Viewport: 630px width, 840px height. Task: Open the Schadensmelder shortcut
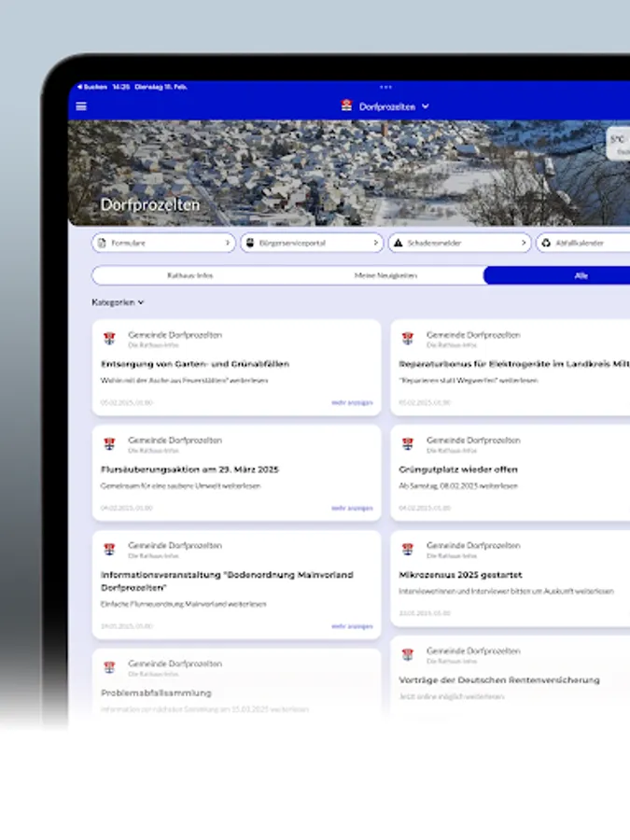pos(459,243)
